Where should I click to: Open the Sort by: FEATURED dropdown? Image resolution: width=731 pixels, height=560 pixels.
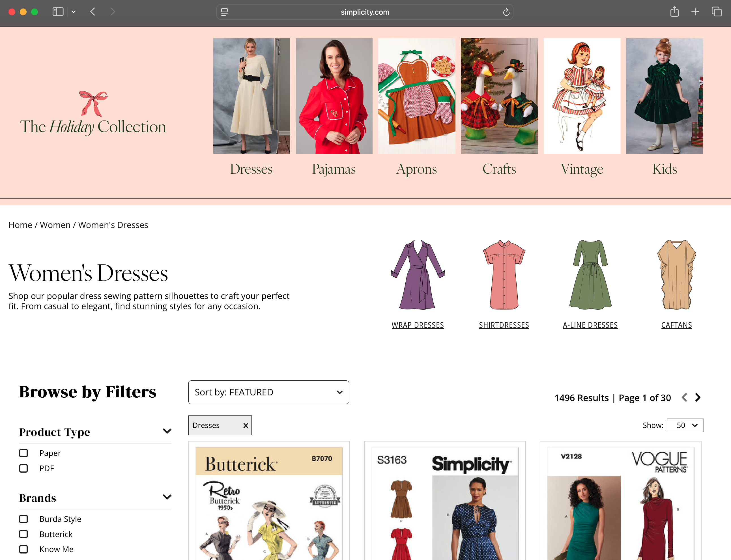point(269,392)
